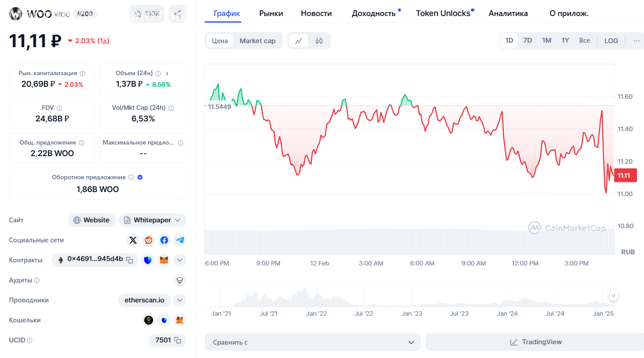Open the Token Unlocks tab
This screenshot has width=644, height=358.
pyautogui.click(x=443, y=13)
